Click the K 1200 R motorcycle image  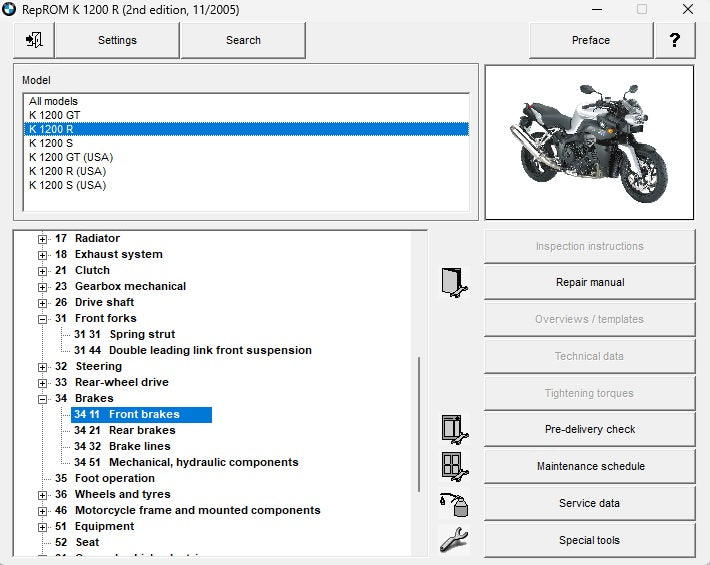[588, 142]
